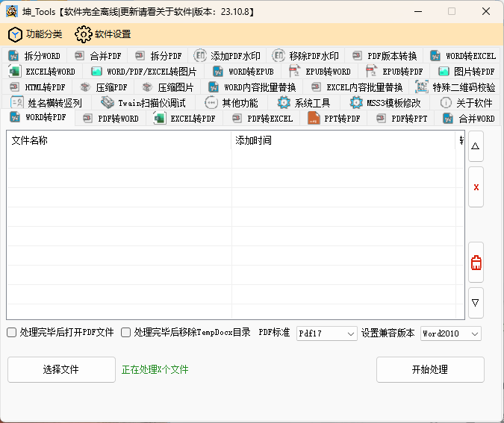The height and width of the screenshot is (423, 504).
Task: Move file up with triangle icon
Action: [476, 147]
